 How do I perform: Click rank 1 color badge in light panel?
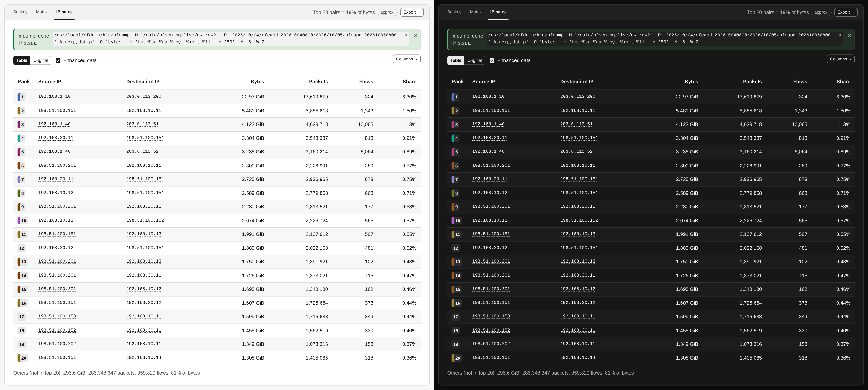(x=21, y=97)
